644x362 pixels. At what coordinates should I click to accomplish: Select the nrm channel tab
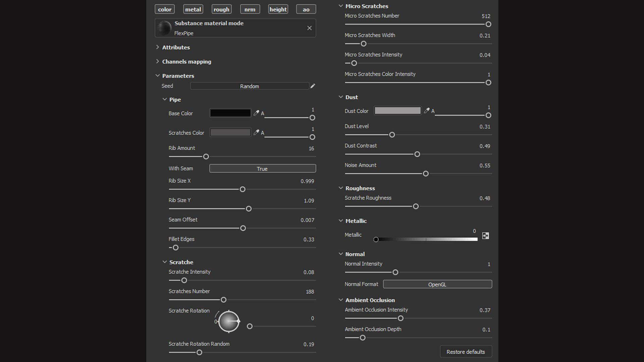pos(250,9)
